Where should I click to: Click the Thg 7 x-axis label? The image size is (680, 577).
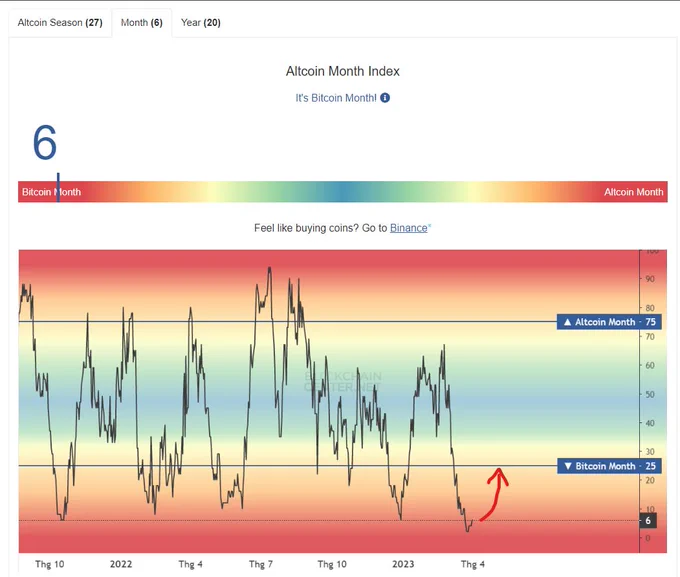(x=261, y=564)
